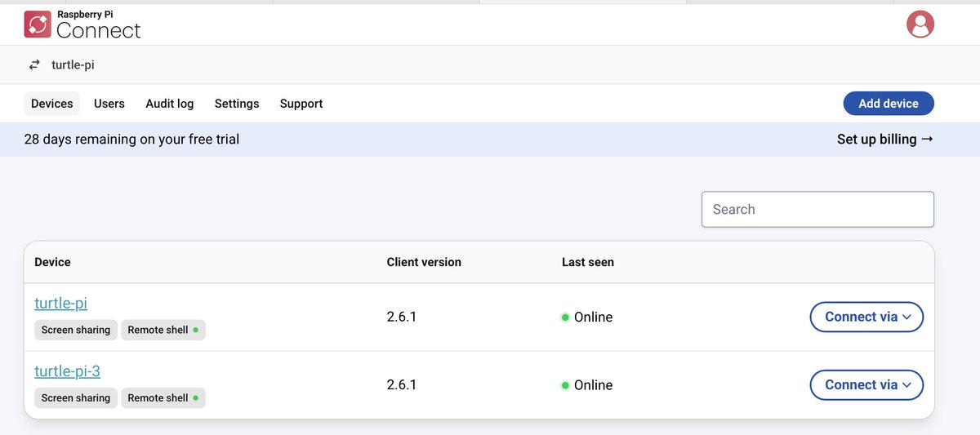The image size is (980, 435).
Task: Go to the Audit log tab
Action: 170,104
